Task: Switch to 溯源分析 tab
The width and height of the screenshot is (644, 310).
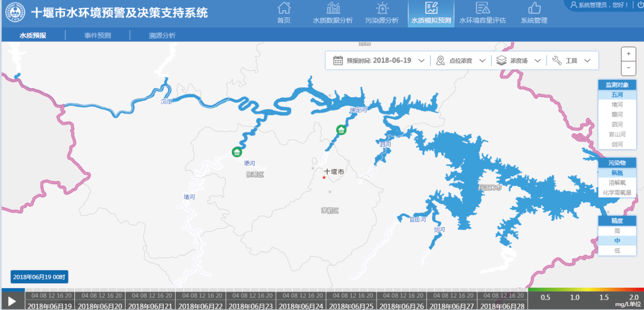Action: coord(162,36)
